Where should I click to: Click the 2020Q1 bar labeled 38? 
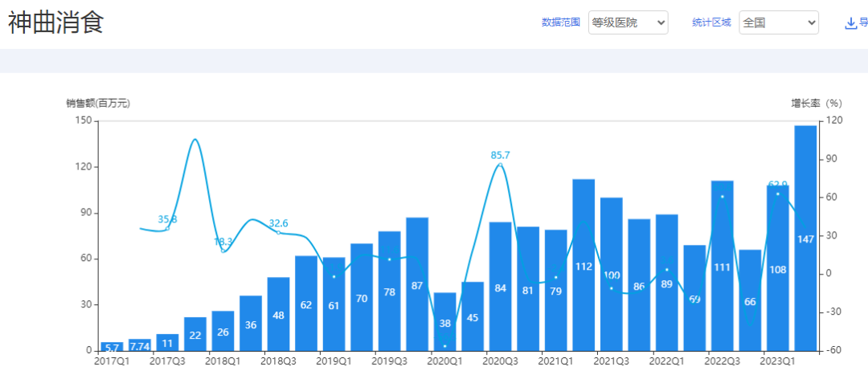click(444, 321)
